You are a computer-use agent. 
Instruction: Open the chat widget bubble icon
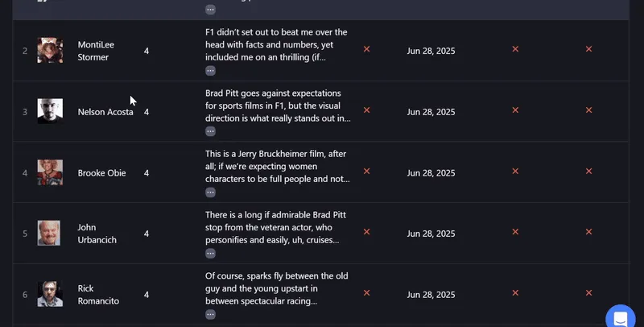pos(621,318)
